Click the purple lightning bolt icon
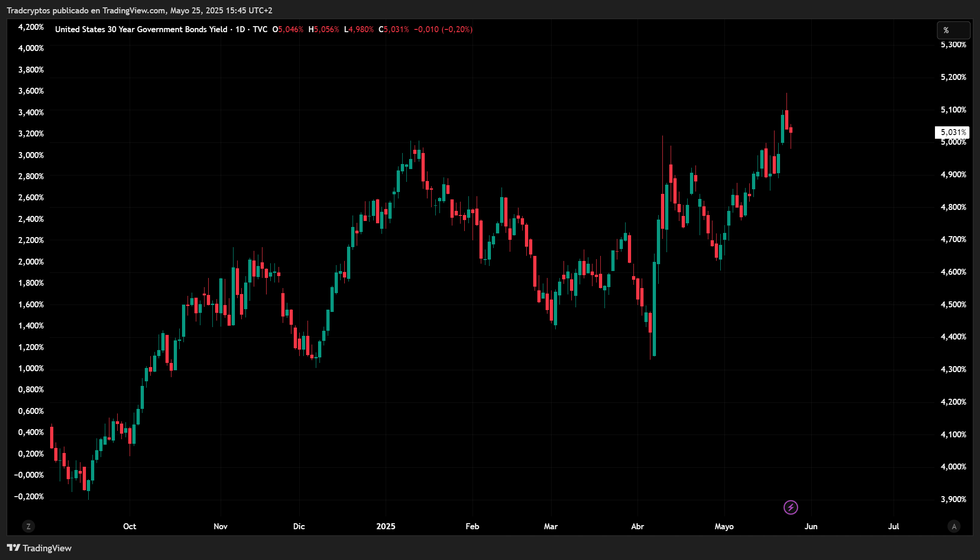 791,507
